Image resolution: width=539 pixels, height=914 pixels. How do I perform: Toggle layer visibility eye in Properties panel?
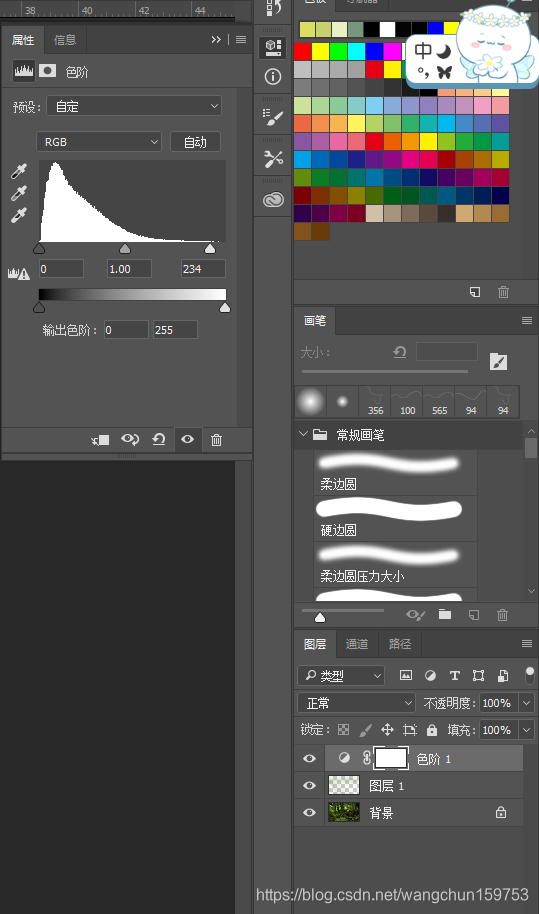188,439
